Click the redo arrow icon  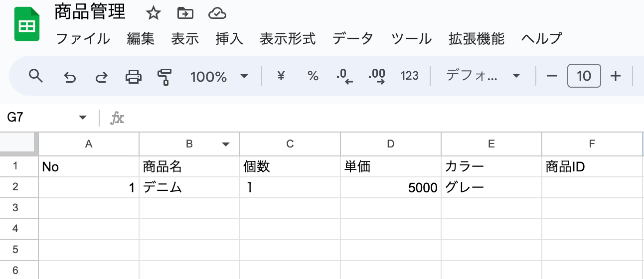coord(101,77)
